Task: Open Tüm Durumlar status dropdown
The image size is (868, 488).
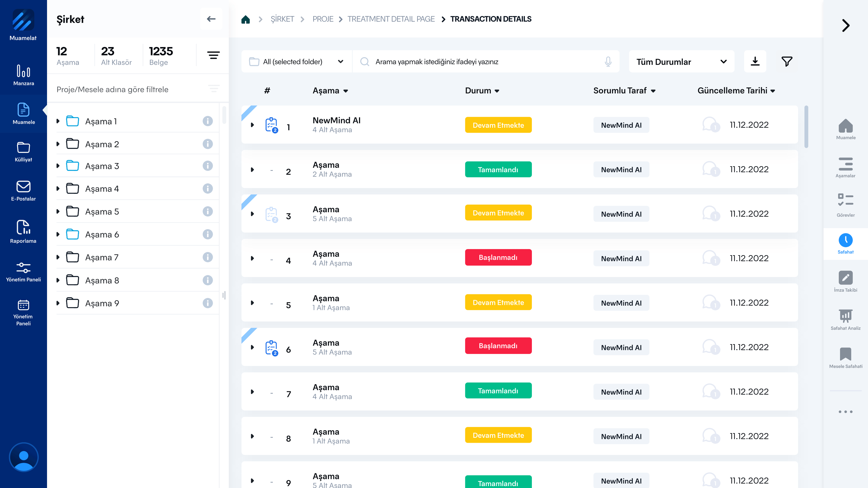Action: pyautogui.click(x=681, y=62)
